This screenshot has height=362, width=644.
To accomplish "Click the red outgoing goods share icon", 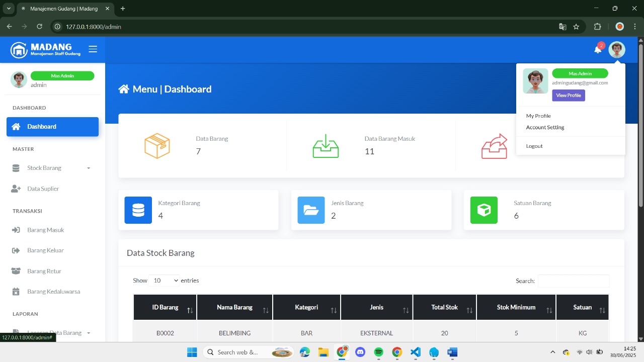I will 494,146.
